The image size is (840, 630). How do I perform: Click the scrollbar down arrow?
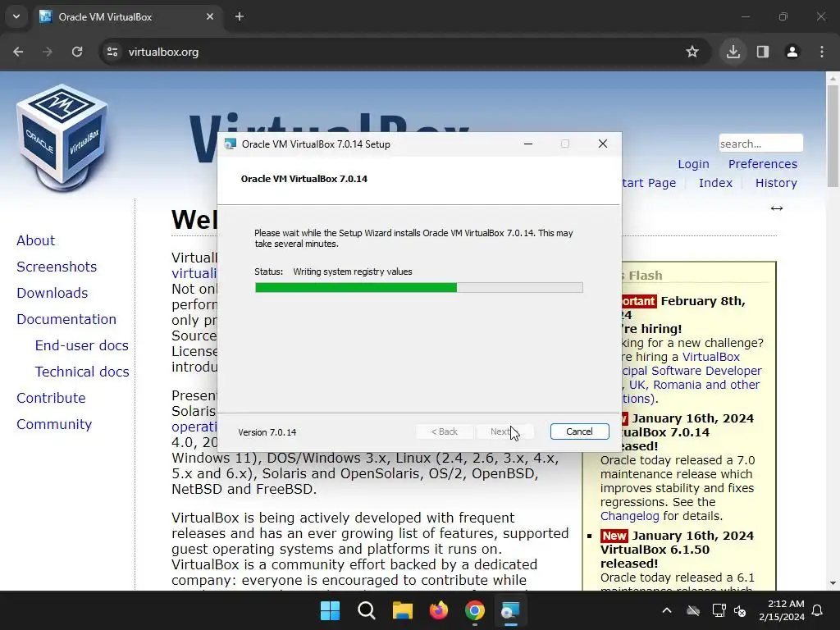[x=833, y=583]
